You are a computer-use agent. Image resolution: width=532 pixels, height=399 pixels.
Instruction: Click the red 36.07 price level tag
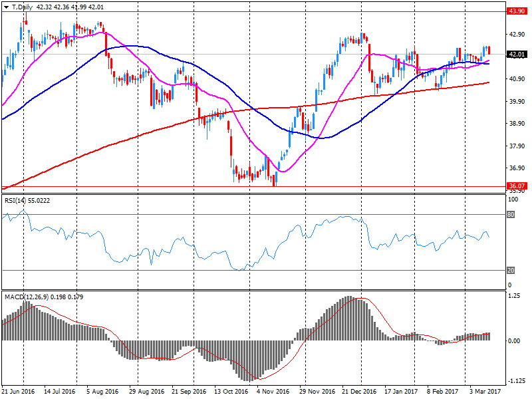515,186
